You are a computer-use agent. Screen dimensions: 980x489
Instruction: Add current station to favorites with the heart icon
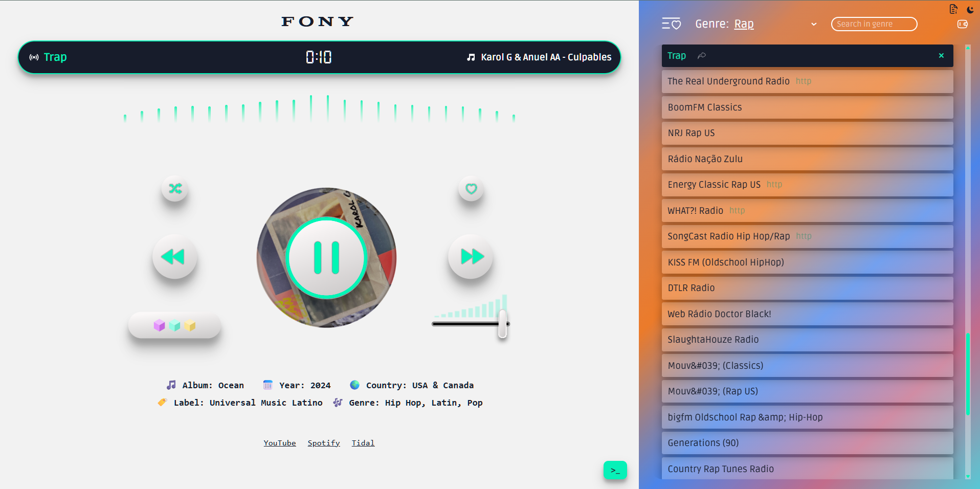point(471,188)
